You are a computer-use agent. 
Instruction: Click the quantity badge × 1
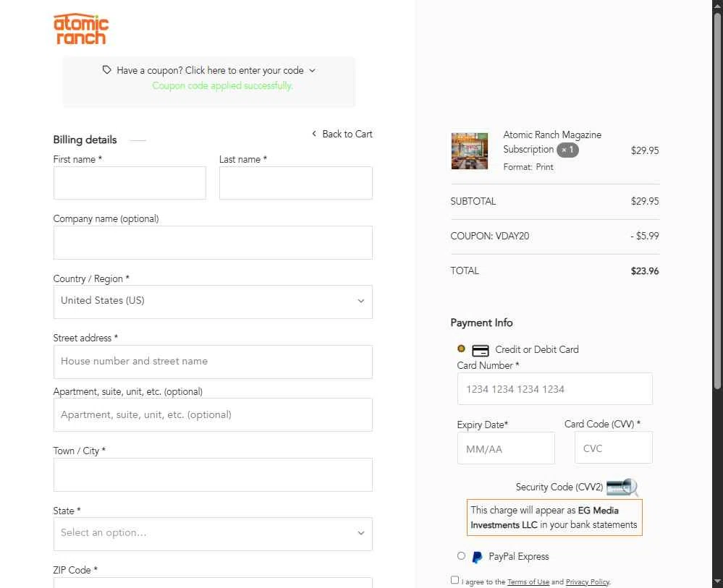point(567,150)
